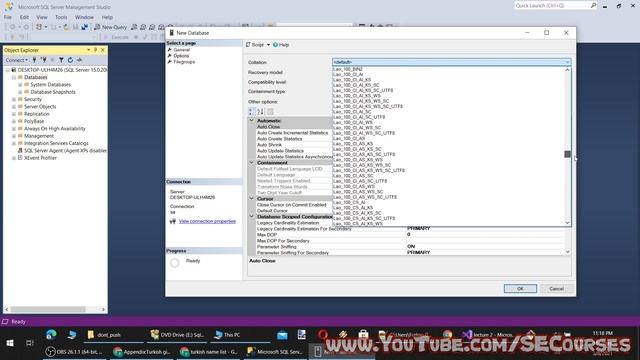
Task: Refresh the Object Explorer tree
Action: pyautogui.click(x=70, y=60)
